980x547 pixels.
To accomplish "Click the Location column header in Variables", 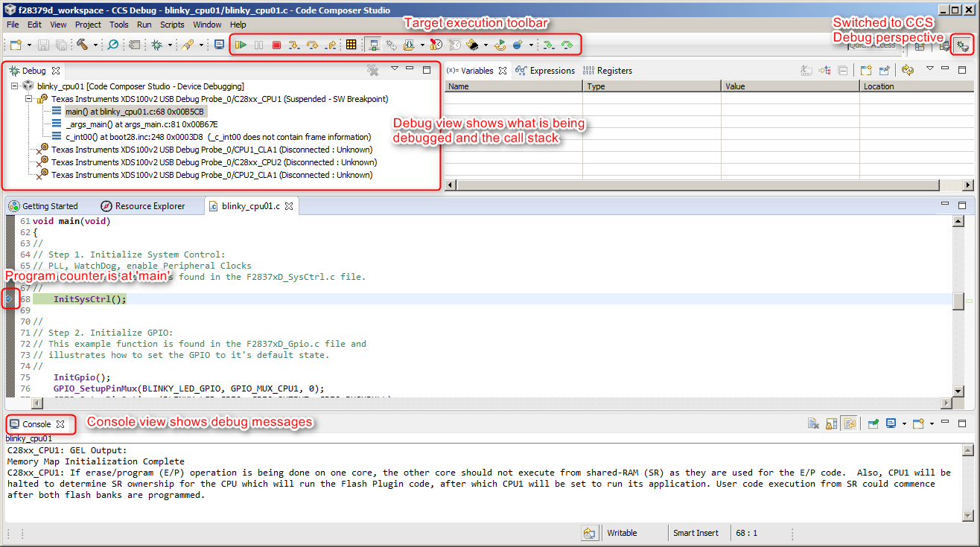I will [x=917, y=86].
